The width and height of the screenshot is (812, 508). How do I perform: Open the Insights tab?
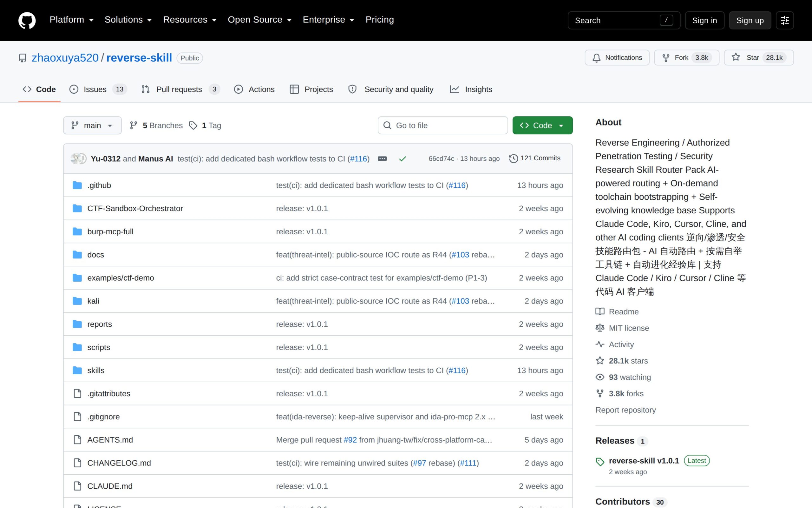[471, 89]
